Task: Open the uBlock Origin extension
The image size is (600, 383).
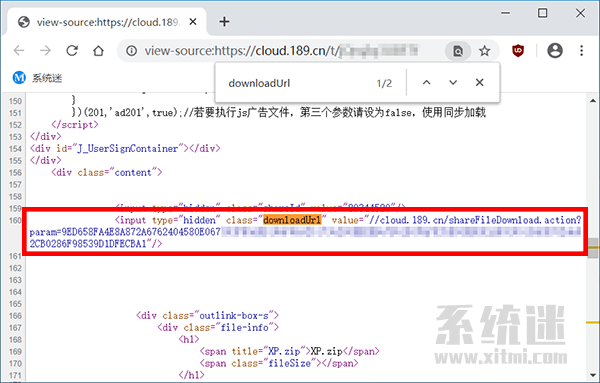Action: 518,51
